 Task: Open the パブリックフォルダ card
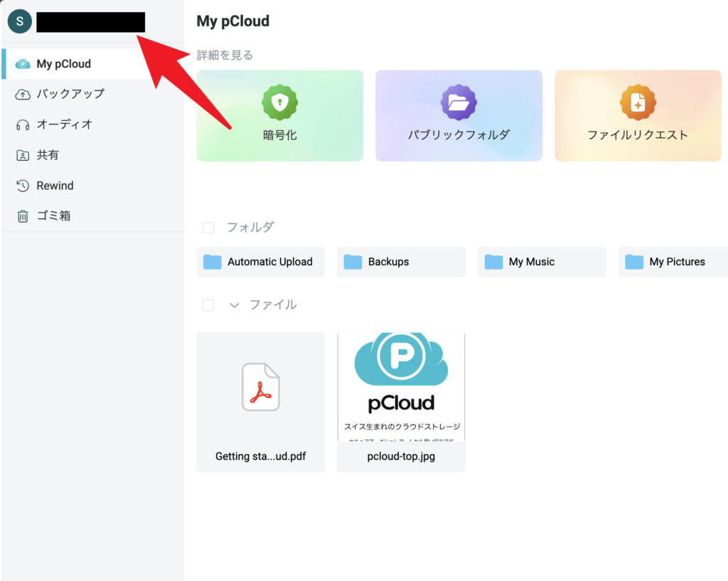pos(459,115)
